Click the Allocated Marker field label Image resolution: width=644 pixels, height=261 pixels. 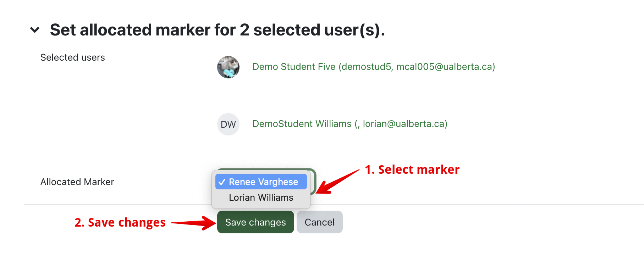77,182
